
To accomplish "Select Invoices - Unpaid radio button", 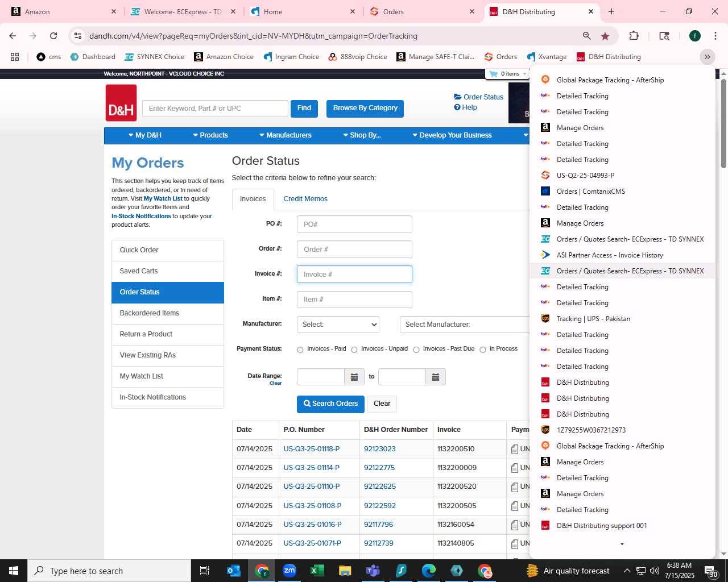I will coord(354,350).
